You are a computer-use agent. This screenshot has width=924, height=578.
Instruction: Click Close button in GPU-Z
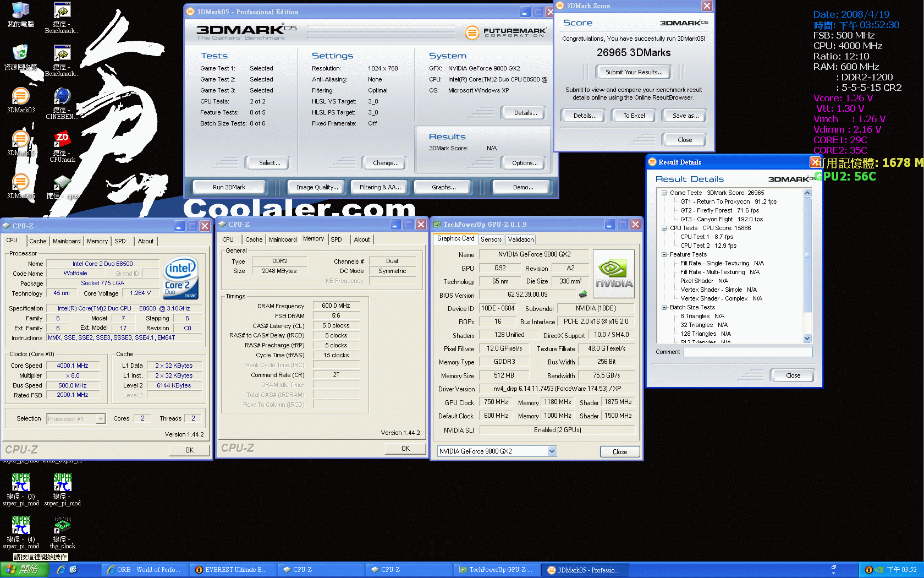(x=620, y=452)
